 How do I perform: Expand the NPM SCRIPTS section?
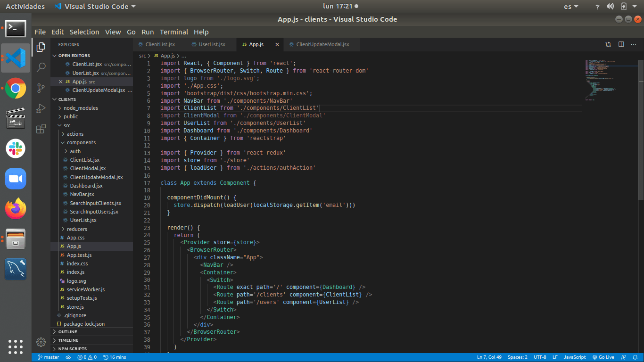pyautogui.click(x=72, y=349)
